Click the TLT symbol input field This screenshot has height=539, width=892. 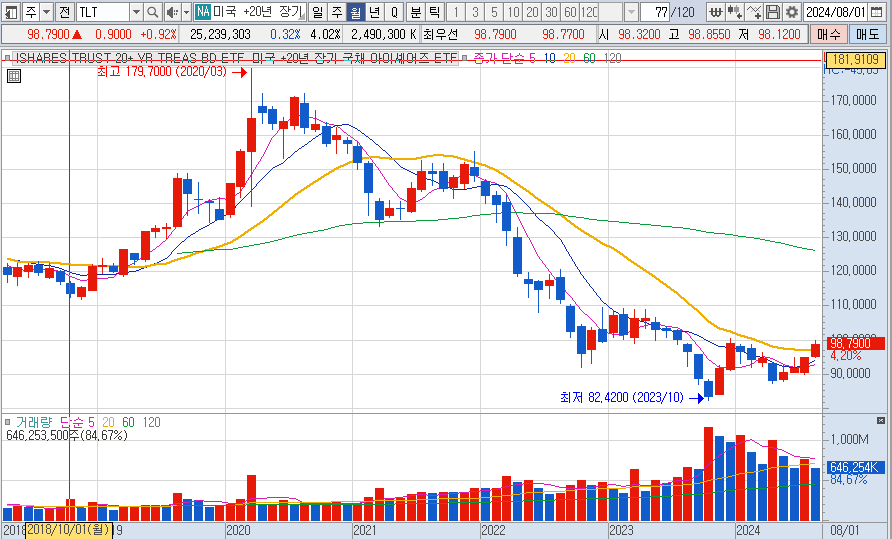point(103,12)
